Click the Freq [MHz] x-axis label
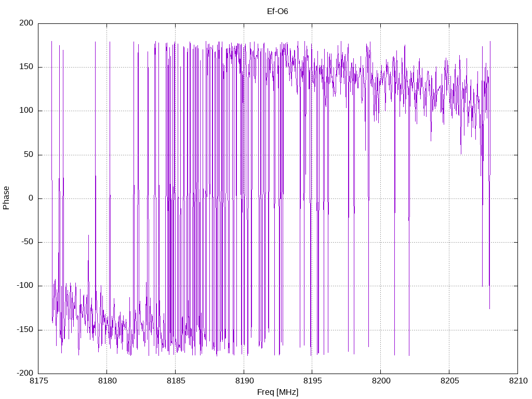 277,392
